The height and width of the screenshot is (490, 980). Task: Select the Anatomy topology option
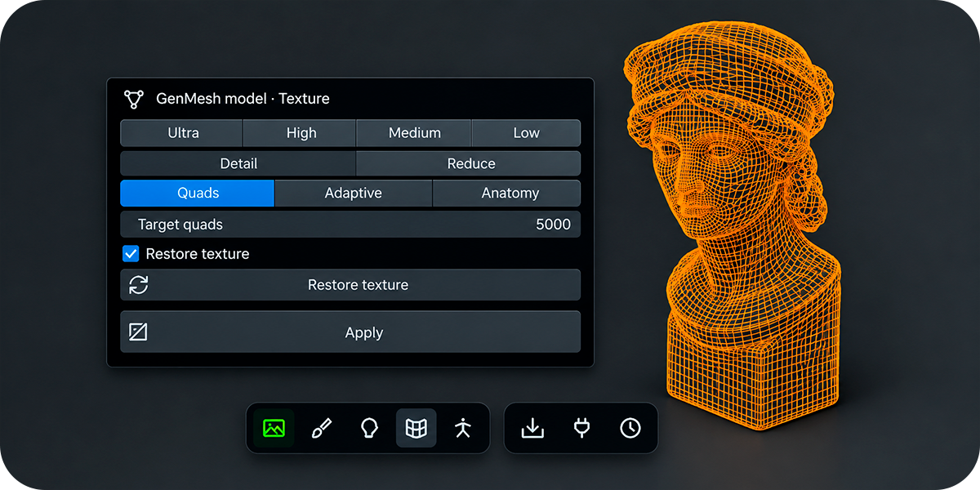point(506,194)
